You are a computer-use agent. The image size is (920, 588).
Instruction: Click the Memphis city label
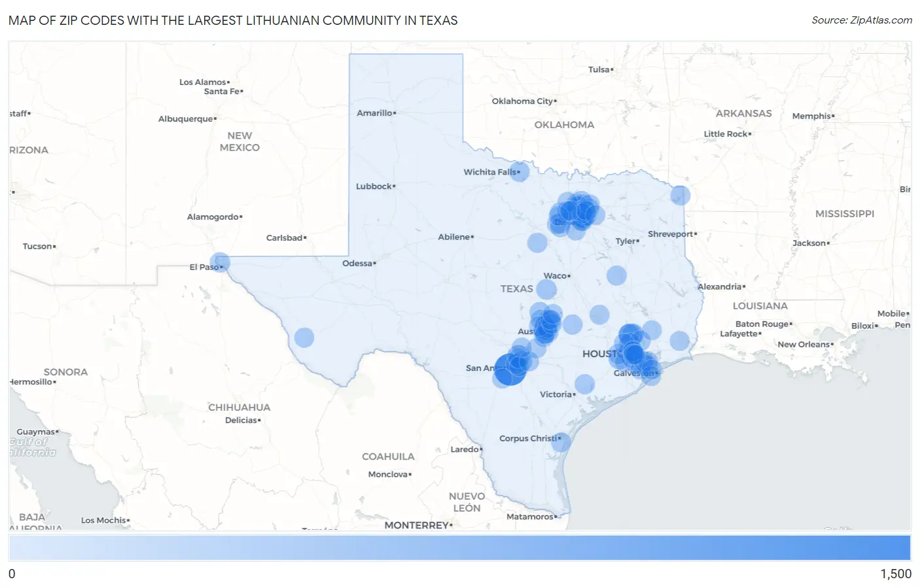tap(813, 116)
